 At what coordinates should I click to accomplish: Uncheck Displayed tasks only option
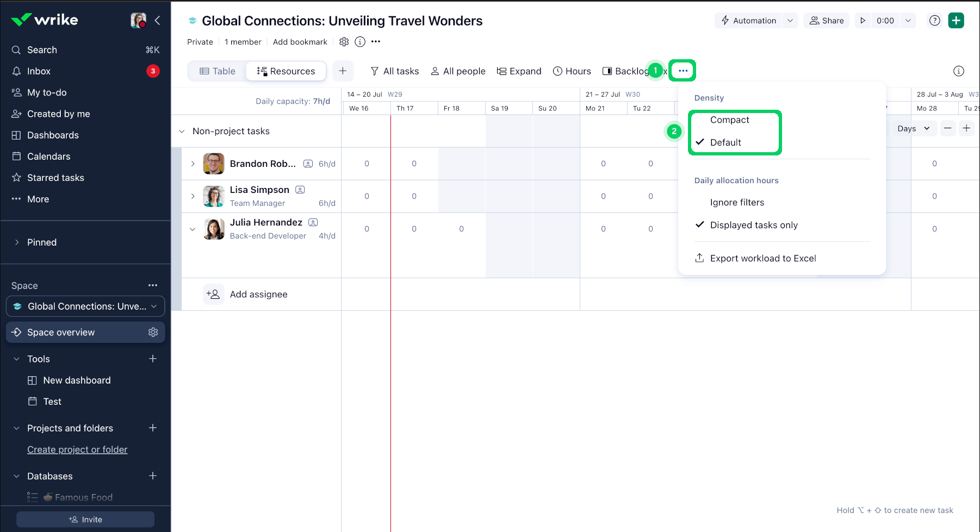coord(754,224)
